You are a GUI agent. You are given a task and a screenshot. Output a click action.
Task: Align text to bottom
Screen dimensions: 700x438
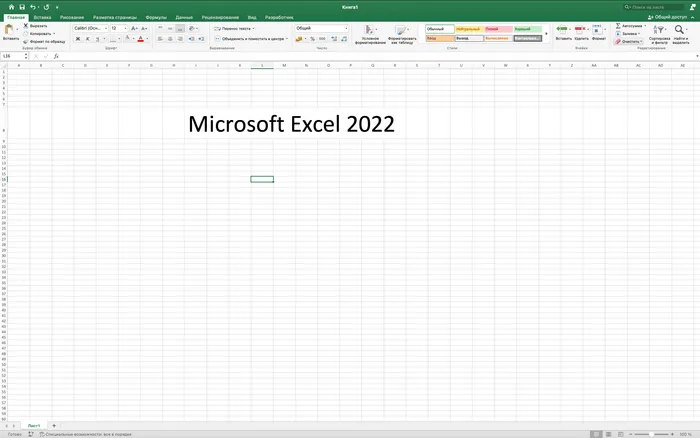180,28
